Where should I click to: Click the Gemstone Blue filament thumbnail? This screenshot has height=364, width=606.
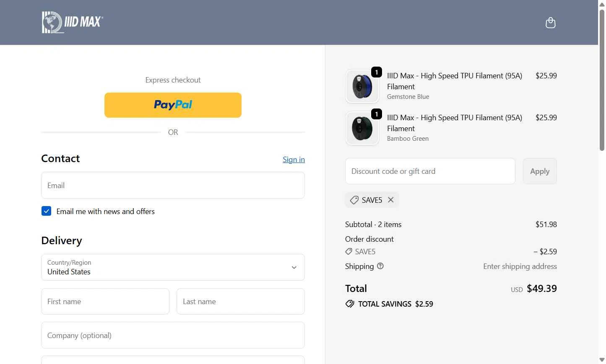[362, 86]
